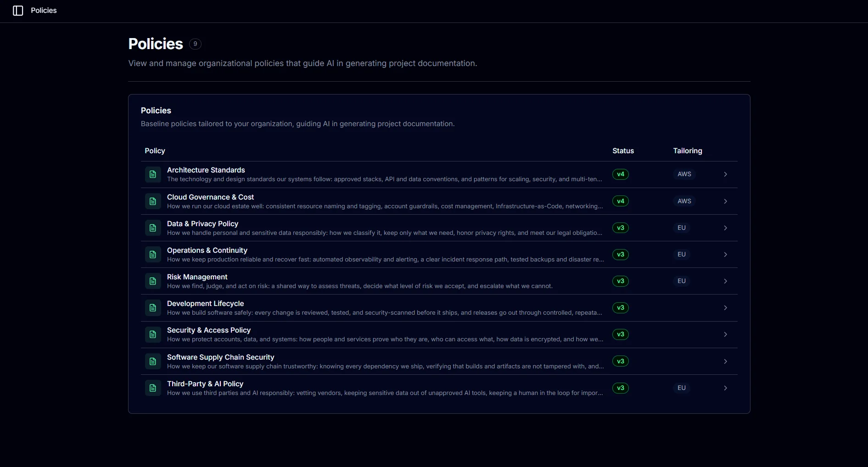Open the Operations & Continuity policy title
The image size is (868, 467).
(x=207, y=250)
